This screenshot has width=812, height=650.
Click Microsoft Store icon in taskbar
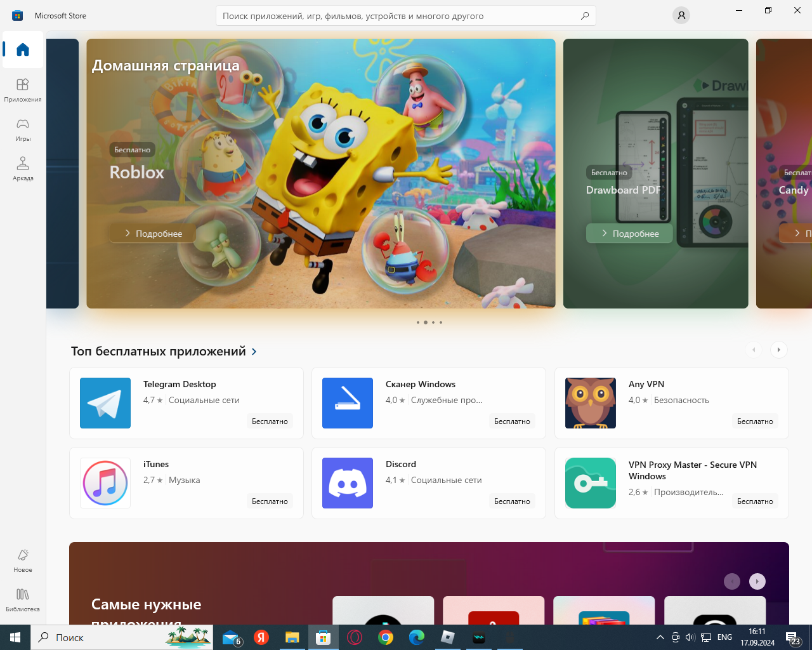pyautogui.click(x=324, y=637)
